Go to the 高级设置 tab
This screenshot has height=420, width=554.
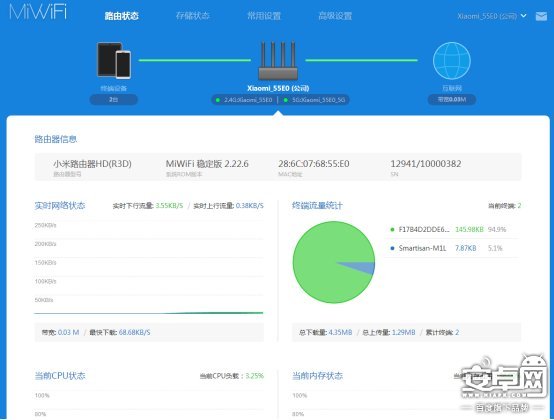point(335,16)
